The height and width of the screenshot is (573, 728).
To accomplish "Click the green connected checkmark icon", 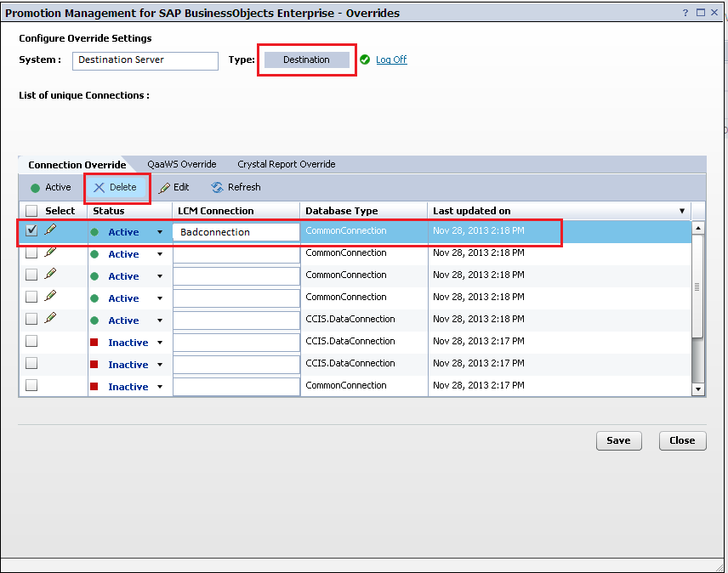I will coord(365,60).
